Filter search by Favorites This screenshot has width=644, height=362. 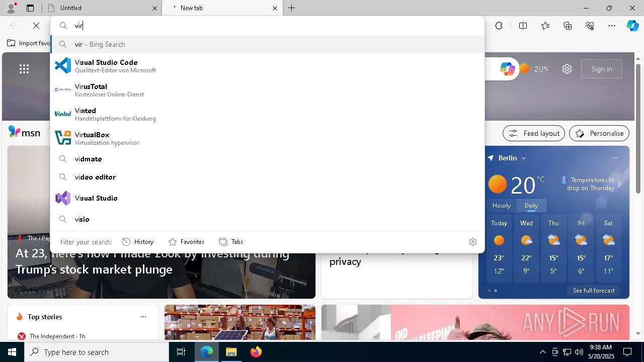186,242
